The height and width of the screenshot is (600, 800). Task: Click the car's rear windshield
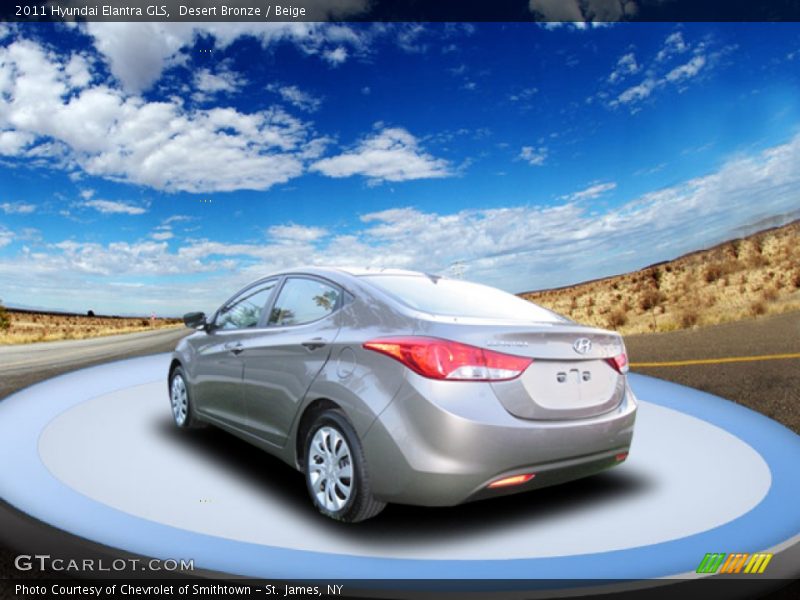[458, 298]
